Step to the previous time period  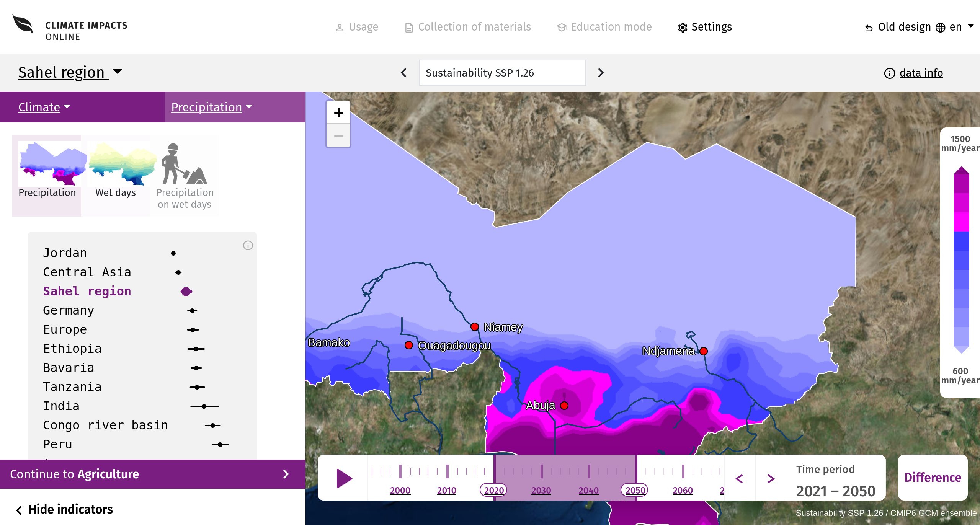pyautogui.click(x=740, y=478)
